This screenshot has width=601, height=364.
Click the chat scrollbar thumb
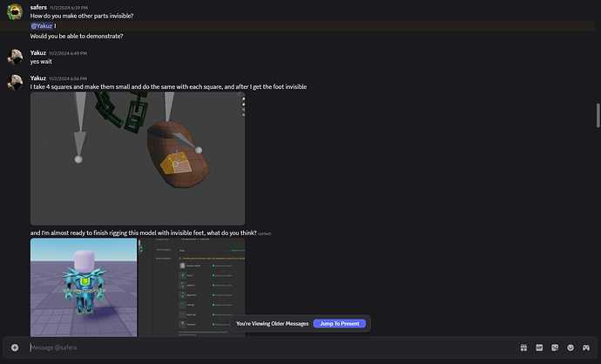click(598, 115)
